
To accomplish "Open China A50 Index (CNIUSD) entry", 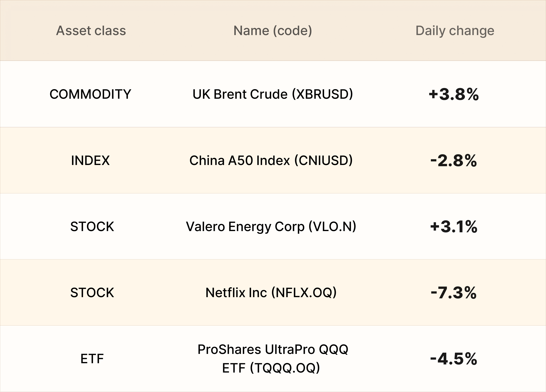I will click(x=271, y=161).
